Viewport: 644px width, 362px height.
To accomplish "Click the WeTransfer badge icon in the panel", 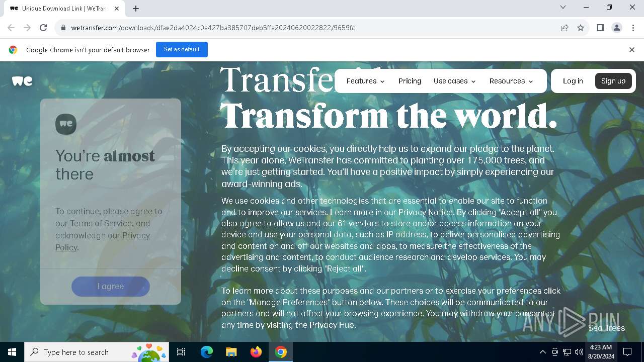I will pos(66,124).
